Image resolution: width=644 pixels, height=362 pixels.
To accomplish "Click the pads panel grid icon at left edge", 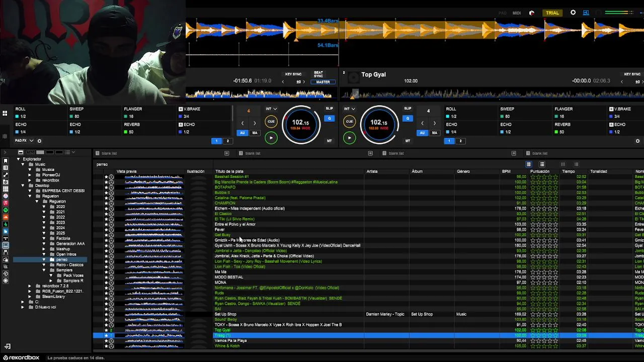I will point(5,114).
